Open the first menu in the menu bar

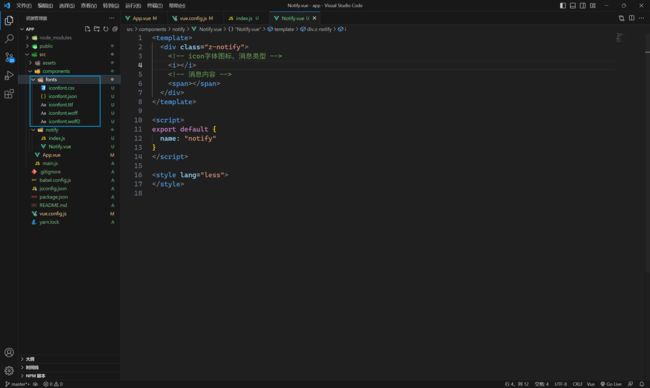(24, 6)
